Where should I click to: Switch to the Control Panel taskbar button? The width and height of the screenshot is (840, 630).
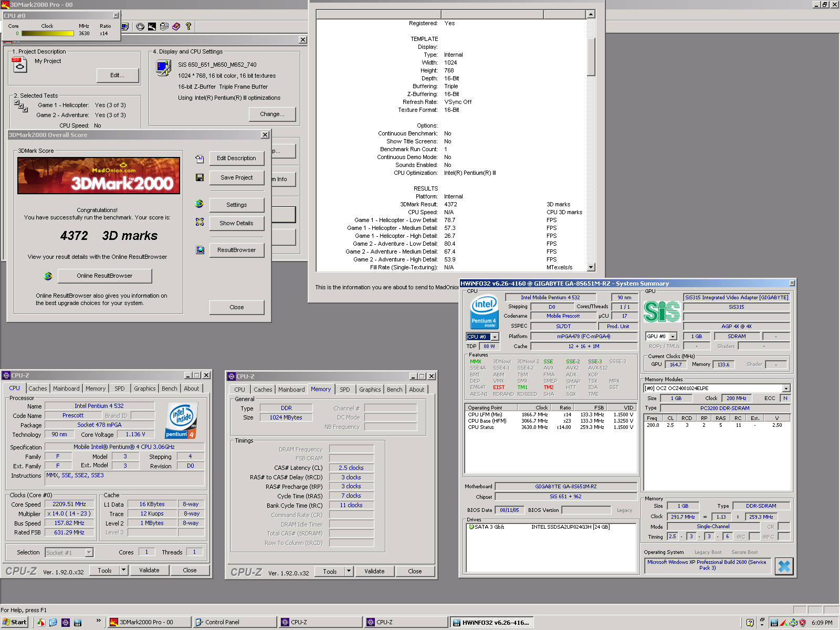234,623
